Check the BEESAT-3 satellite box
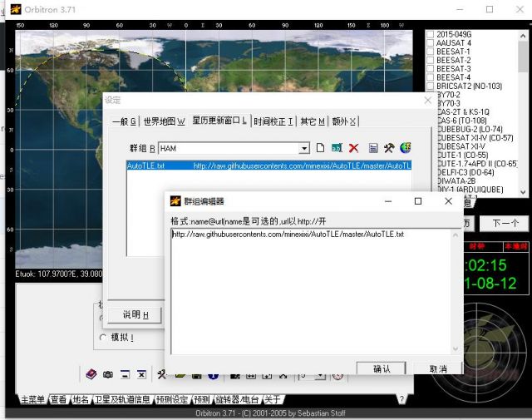 [x=431, y=68]
